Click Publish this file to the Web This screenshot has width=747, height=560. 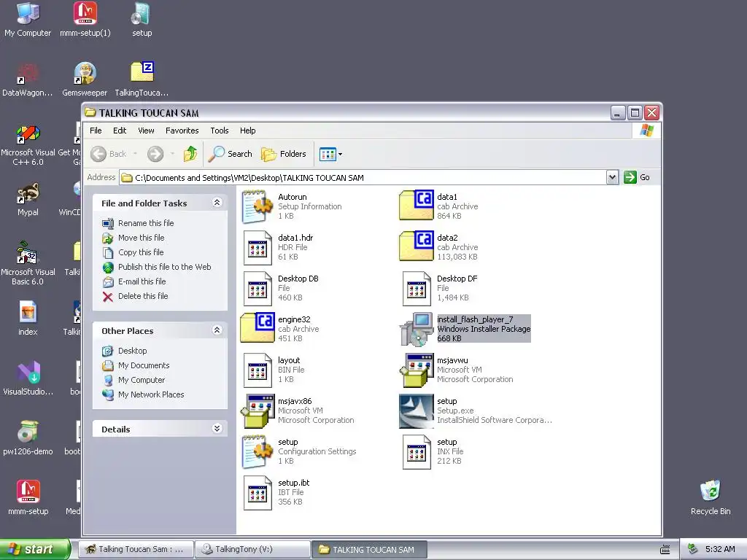(x=164, y=267)
